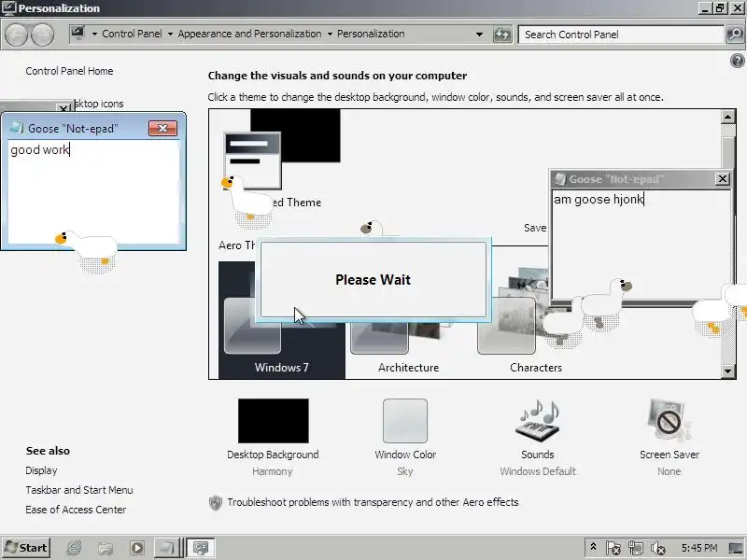This screenshot has height=560, width=747.
Task: Click the Windows Media Player taskbar icon
Action: [137, 548]
